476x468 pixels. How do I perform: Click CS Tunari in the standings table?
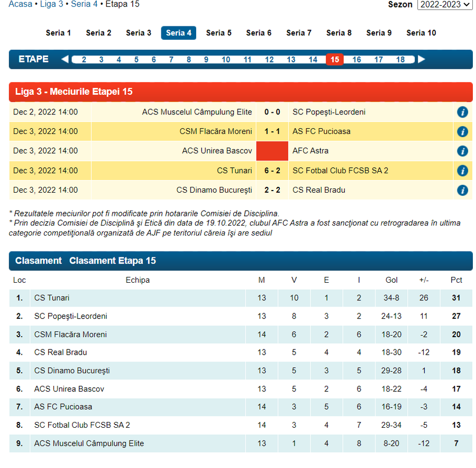[x=52, y=298]
